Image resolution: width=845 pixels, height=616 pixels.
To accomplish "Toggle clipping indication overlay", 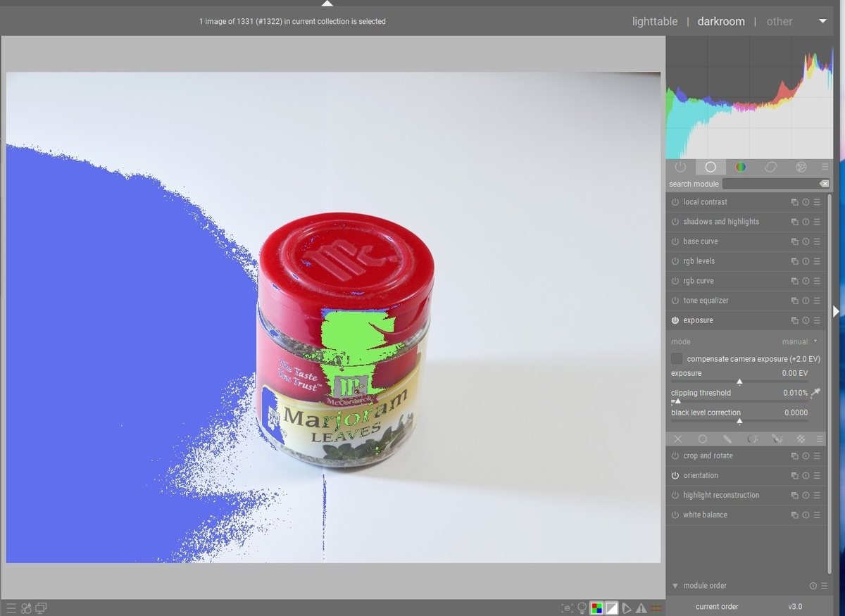I will click(x=611, y=608).
